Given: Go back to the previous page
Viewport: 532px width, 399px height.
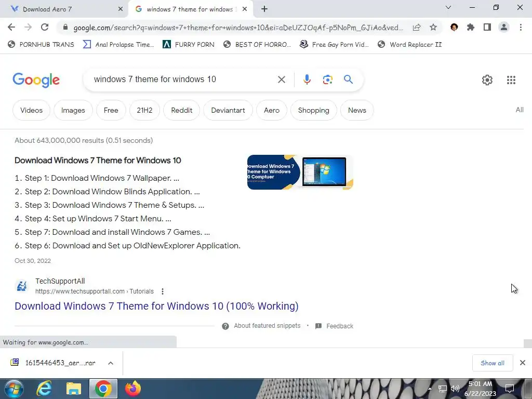Looking at the screenshot, I should 11,27.
